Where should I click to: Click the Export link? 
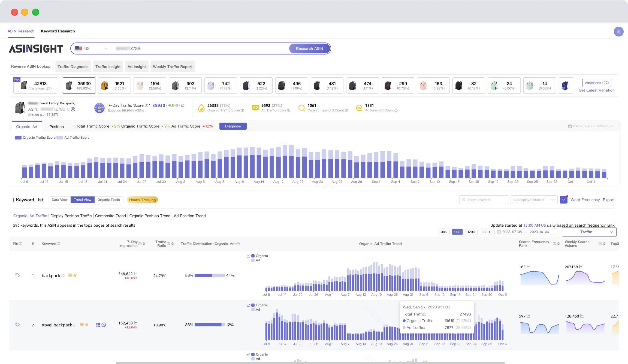point(609,200)
